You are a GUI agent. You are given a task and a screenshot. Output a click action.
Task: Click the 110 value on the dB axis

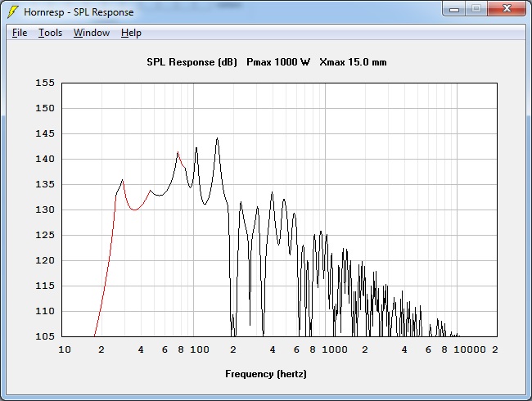click(x=45, y=311)
